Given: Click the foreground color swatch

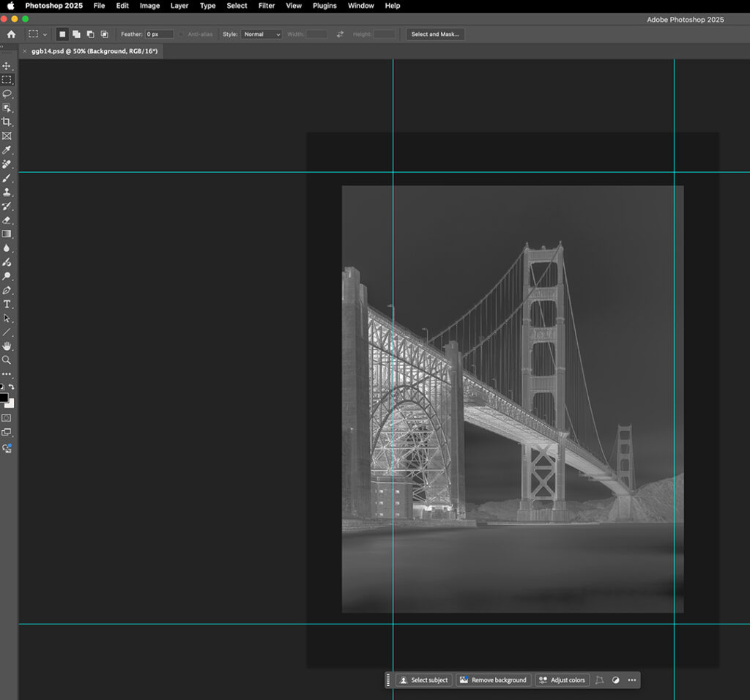Looking at the screenshot, I should (3, 398).
